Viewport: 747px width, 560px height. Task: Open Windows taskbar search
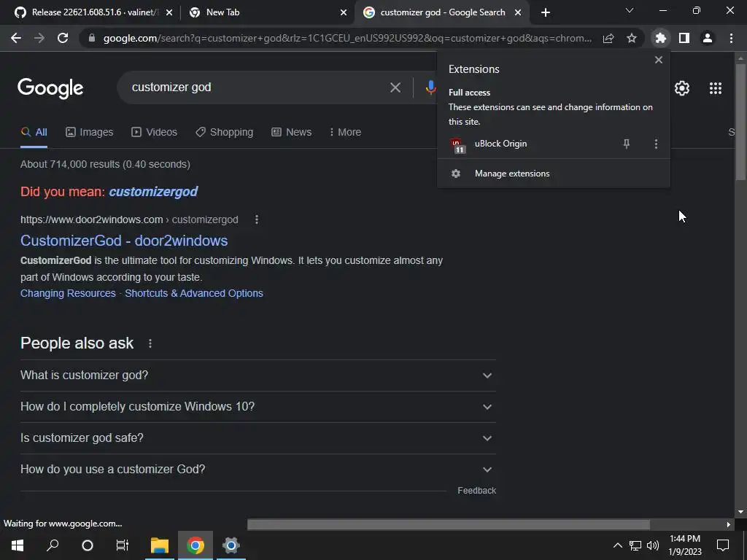tap(53, 545)
